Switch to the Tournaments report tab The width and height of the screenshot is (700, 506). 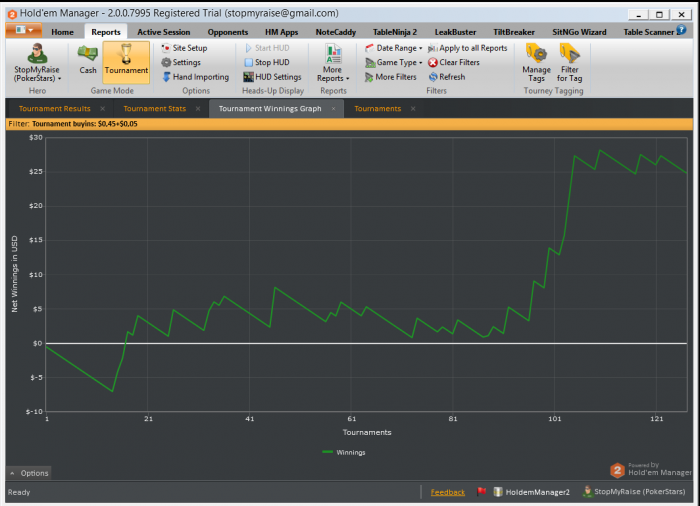pyautogui.click(x=378, y=109)
